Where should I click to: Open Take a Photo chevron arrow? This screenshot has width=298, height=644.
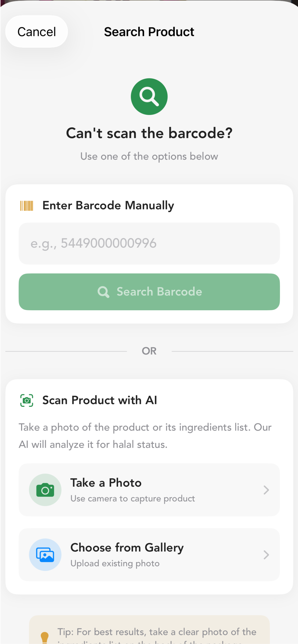266,490
